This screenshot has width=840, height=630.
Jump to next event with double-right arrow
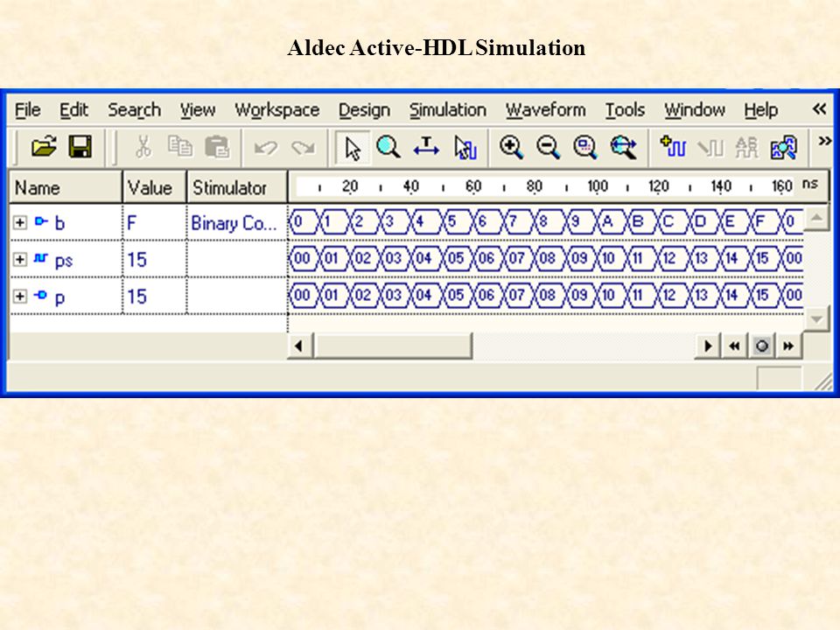pos(788,346)
